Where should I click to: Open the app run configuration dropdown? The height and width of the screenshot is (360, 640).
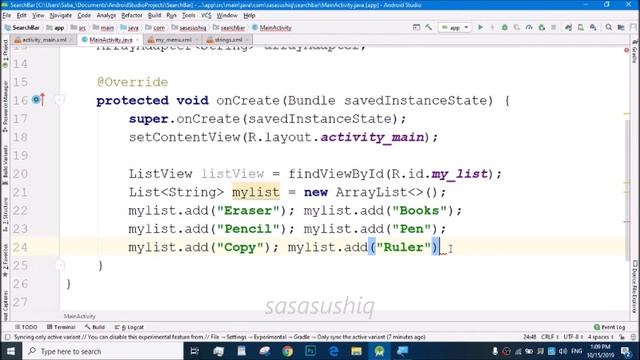pos(455,27)
